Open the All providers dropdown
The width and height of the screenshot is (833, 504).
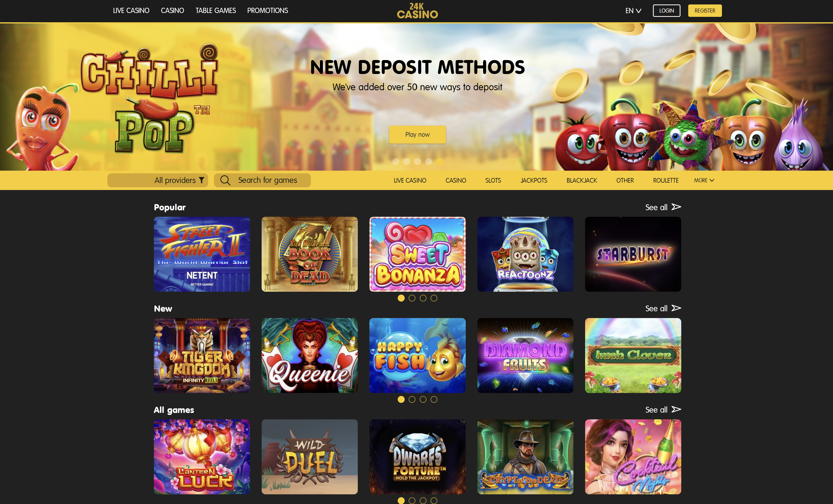(158, 180)
